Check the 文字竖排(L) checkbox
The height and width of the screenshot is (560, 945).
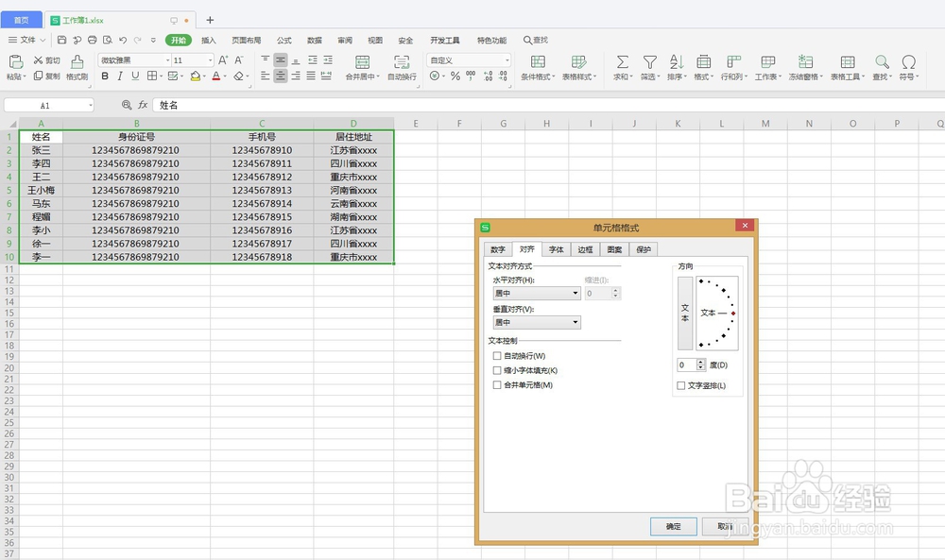click(681, 385)
